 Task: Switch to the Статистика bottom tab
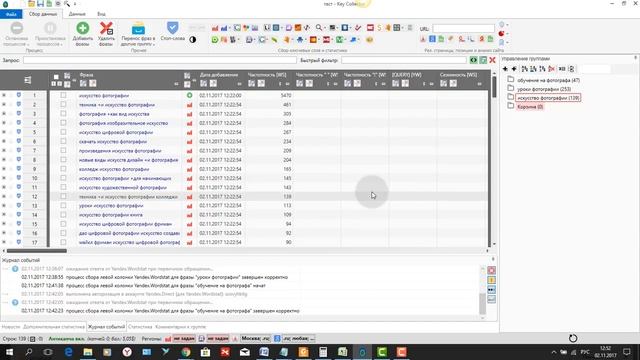coord(140,327)
